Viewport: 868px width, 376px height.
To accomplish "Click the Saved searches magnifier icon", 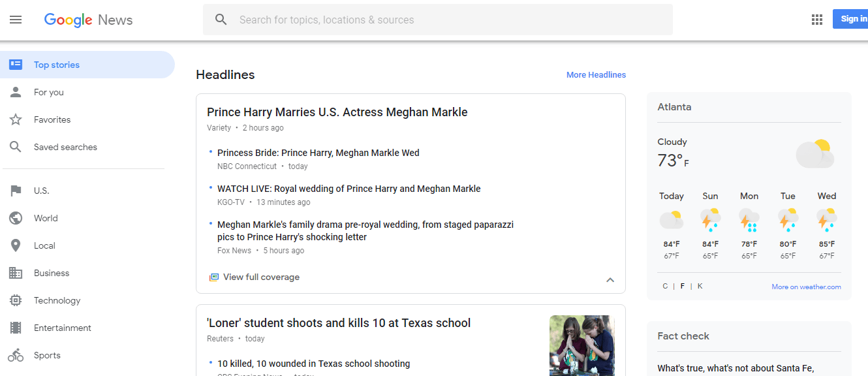I will (x=16, y=147).
